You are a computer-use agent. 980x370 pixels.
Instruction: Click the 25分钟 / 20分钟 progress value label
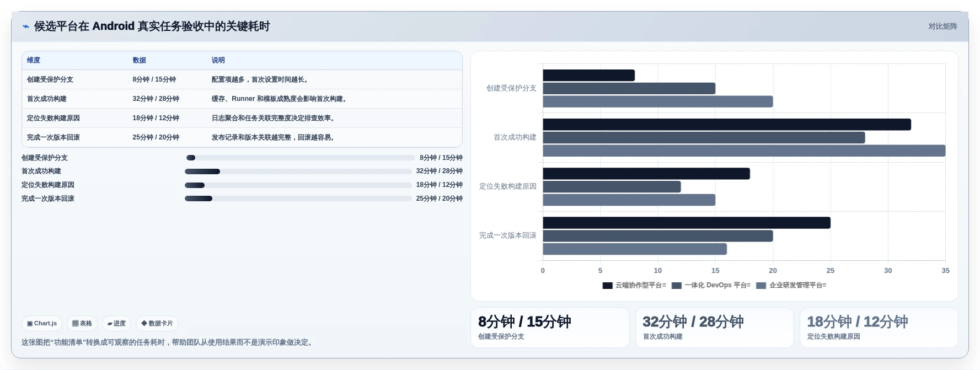pos(440,199)
